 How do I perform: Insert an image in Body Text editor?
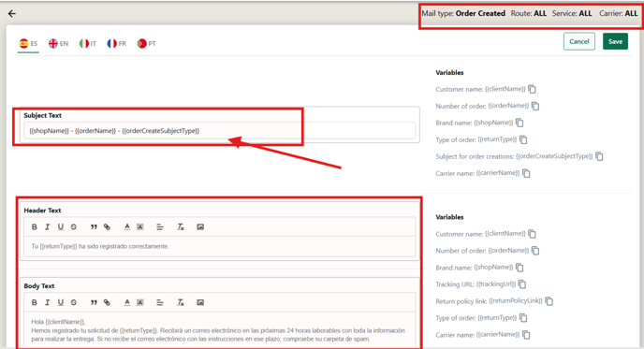coord(200,302)
